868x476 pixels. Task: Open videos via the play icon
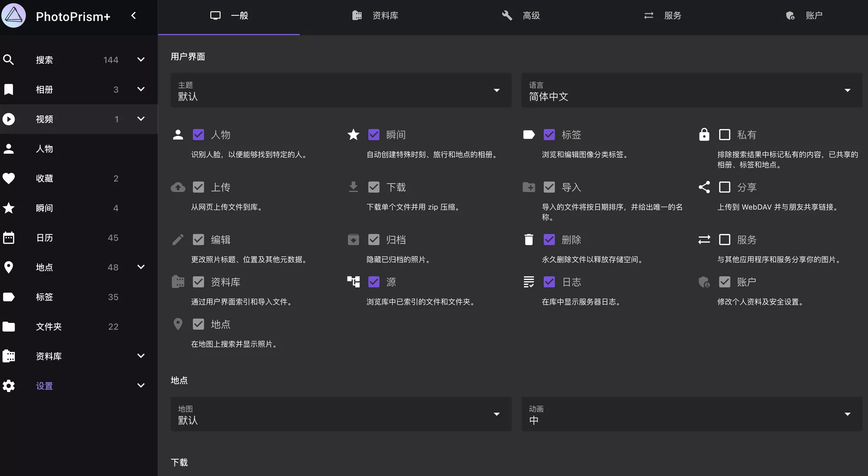point(9,119)
